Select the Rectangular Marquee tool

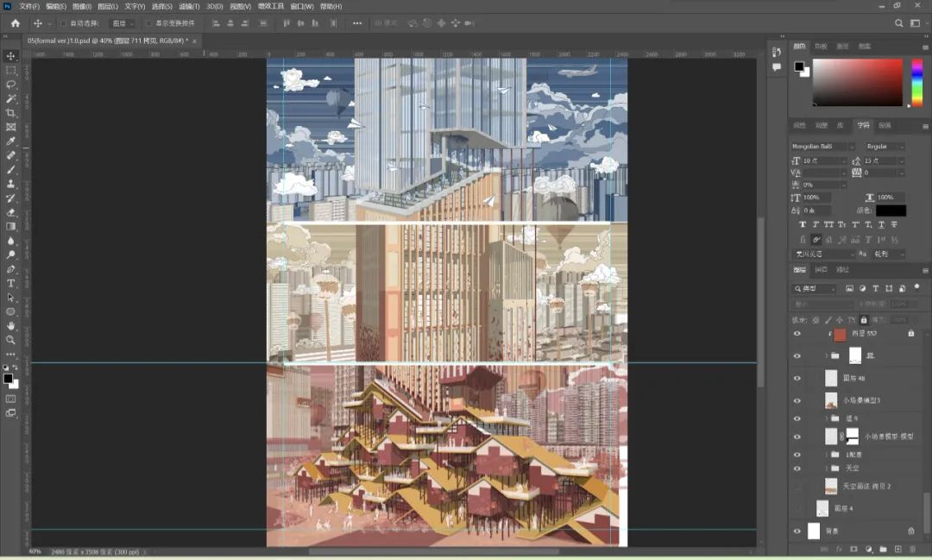10,70
